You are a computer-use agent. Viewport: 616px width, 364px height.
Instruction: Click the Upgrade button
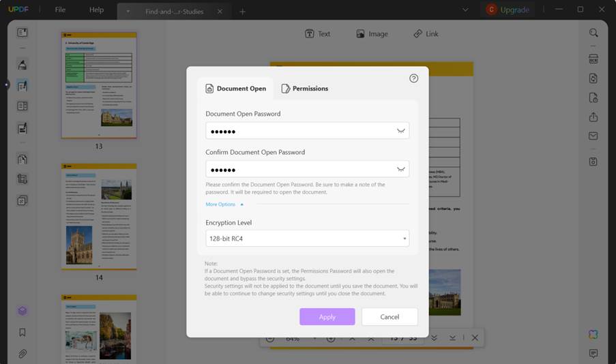508,10
